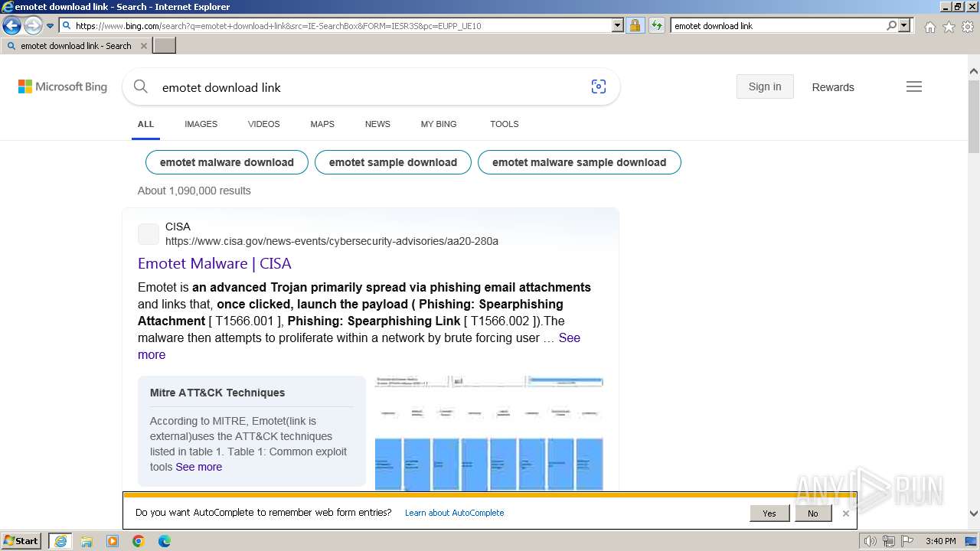Screen dimensions: 980x551
Task: Click the 'About 1,090,000 results' text
Action: pyautogui.click(x=194, y=191)
